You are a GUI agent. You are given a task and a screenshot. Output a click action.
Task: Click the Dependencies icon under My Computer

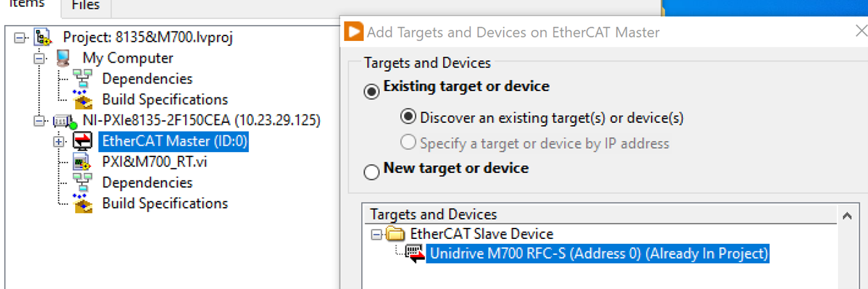coord(83,79)
